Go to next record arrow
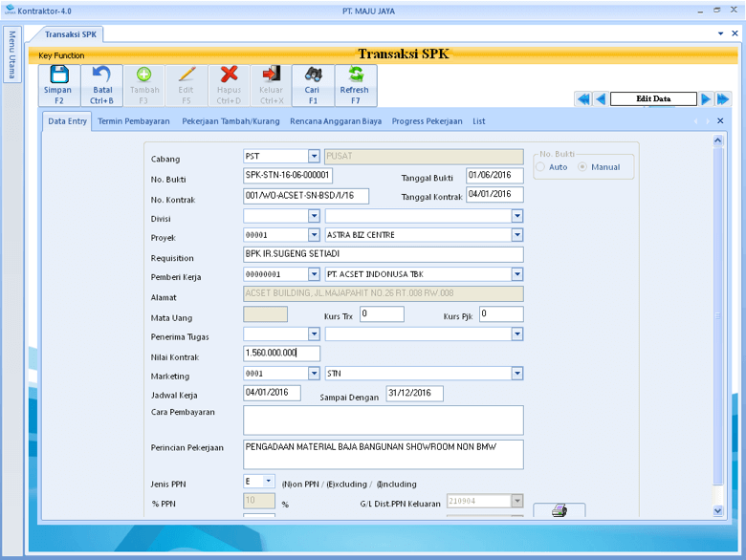The height and width of the screenshot is (560, 746). click(x=706, y=98)
